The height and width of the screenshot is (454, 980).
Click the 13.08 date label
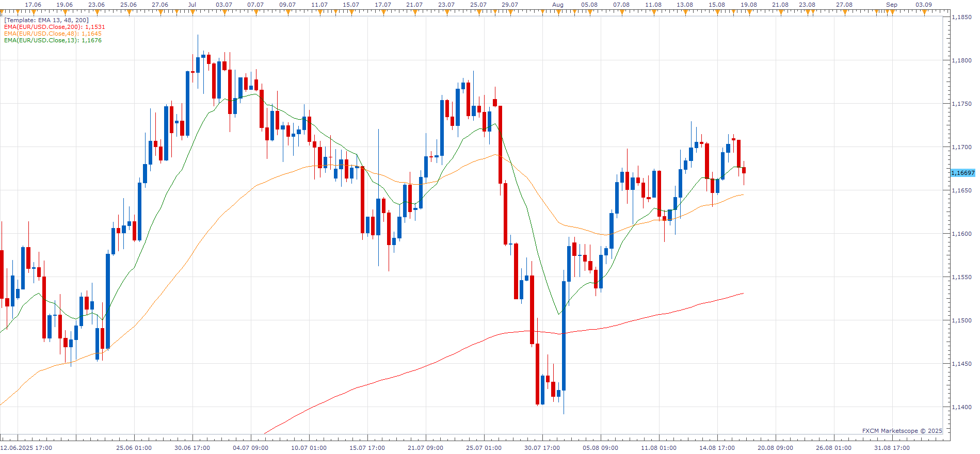[685, 5]
